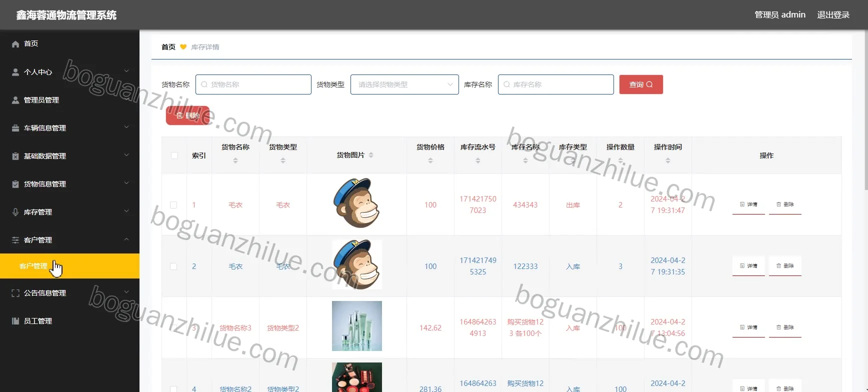Check the checkbox for row 122333
868x392 pixels.
pos(173,266)
